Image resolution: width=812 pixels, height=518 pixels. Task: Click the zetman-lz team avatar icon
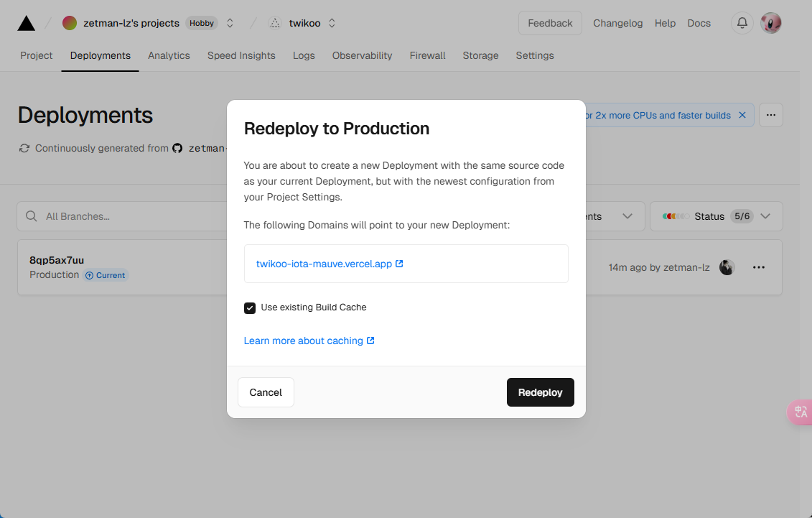tap(70, 23)
